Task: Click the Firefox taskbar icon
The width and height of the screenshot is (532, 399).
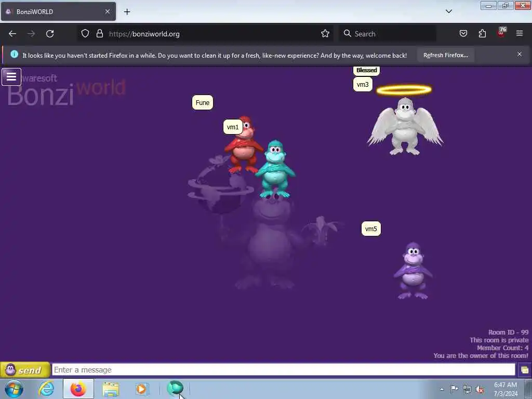Action: coord(78,389)
